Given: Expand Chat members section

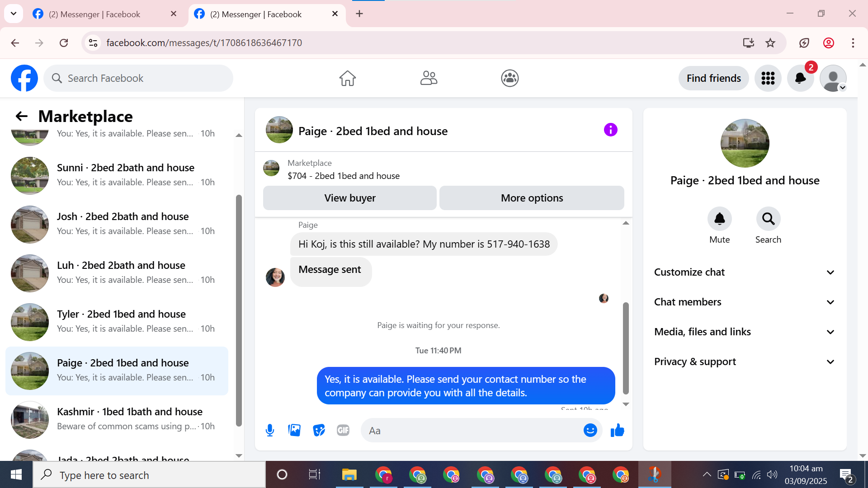Looking at the screenshot, I should click(x=745, y=302).
